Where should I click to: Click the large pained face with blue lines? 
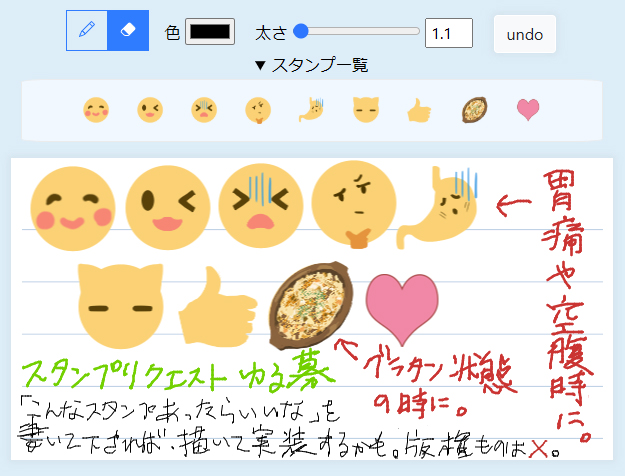coord(261,207)
